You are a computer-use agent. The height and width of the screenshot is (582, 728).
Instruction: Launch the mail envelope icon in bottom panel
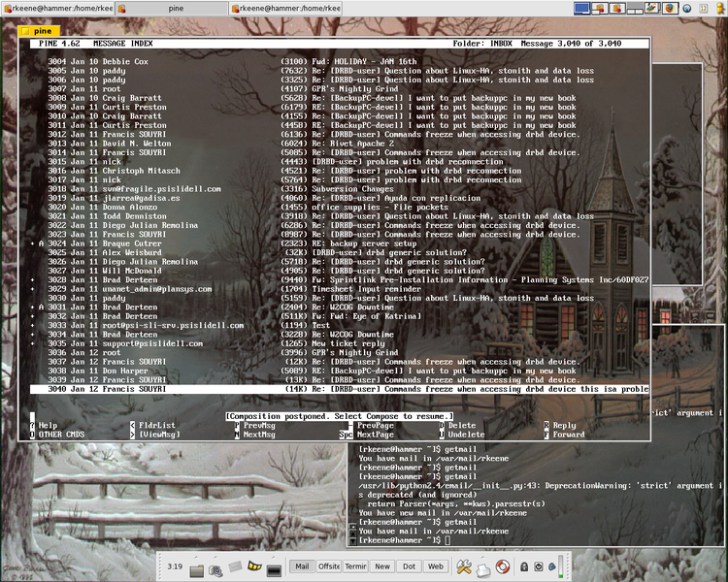tap(236, 566)
